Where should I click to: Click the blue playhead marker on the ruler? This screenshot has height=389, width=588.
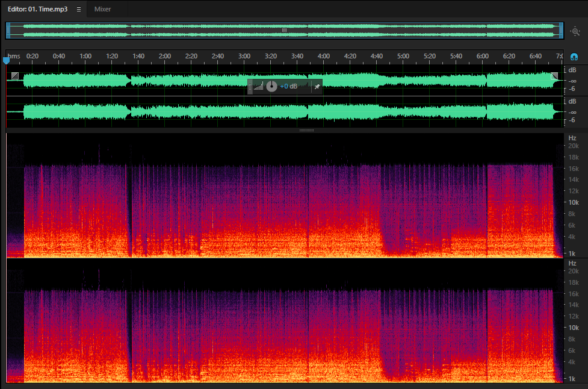tap(7, 60)
